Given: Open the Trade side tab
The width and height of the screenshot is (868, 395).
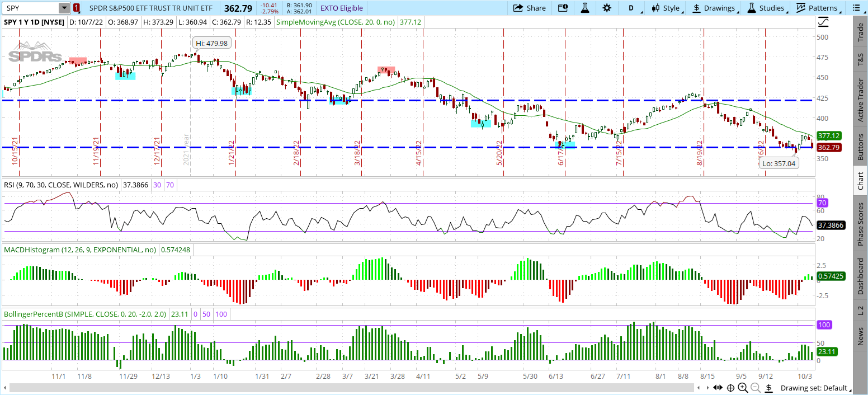Looking at the screenshot, I should pyautogui.click(x=861, y=32).
